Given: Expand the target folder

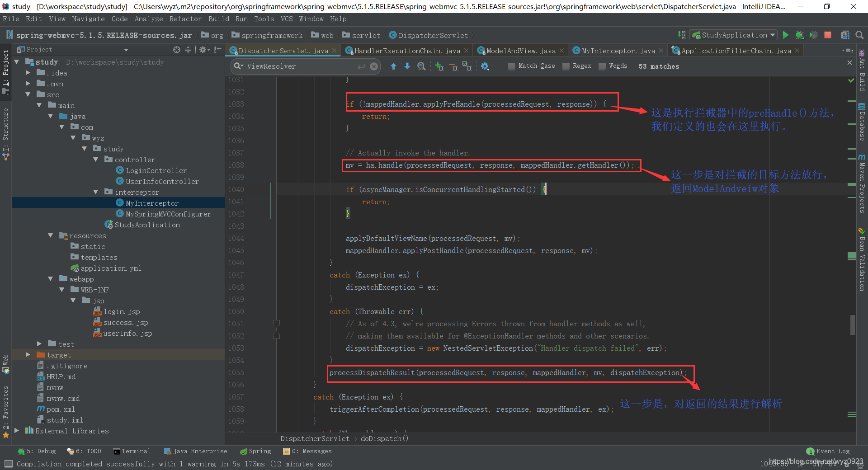Looking at the screenshot, I should point(28,355).
